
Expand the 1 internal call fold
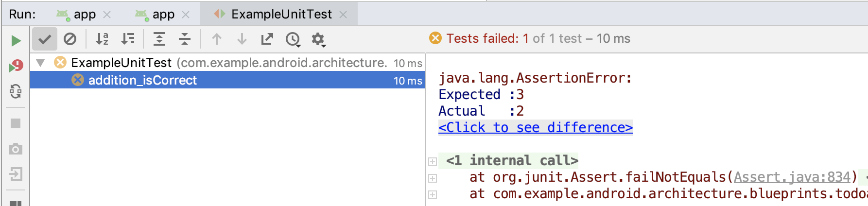[433, 161]
